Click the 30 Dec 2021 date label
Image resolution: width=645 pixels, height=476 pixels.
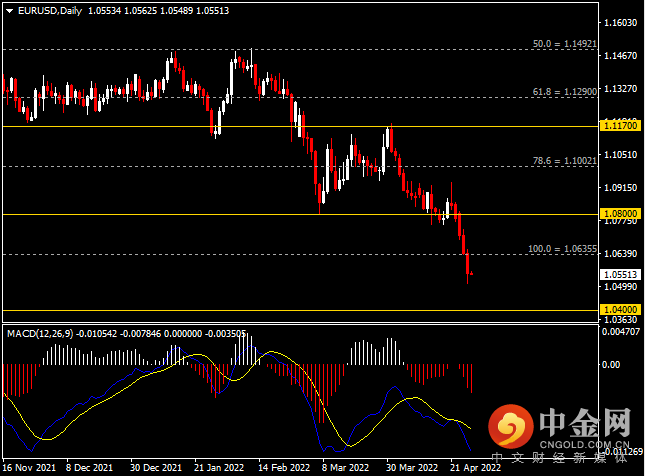pos(156,468)
